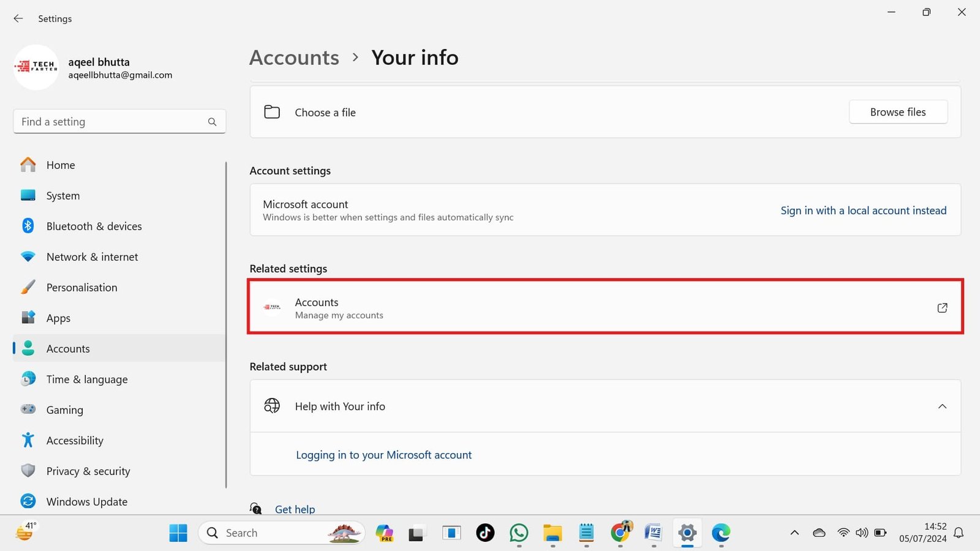Open WhatsApp from the taskbar
This screenshot has width=980, height=551.
click(x=519, y=533)
